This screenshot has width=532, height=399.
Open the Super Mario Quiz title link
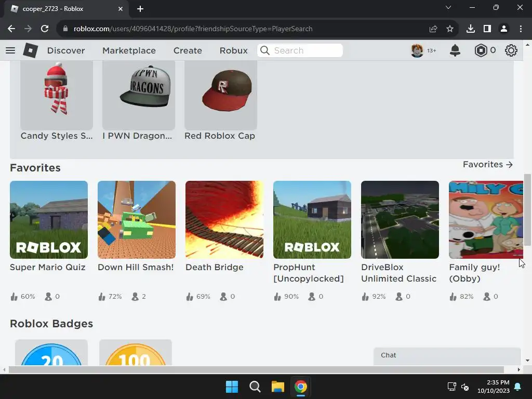tap(47, 268)
